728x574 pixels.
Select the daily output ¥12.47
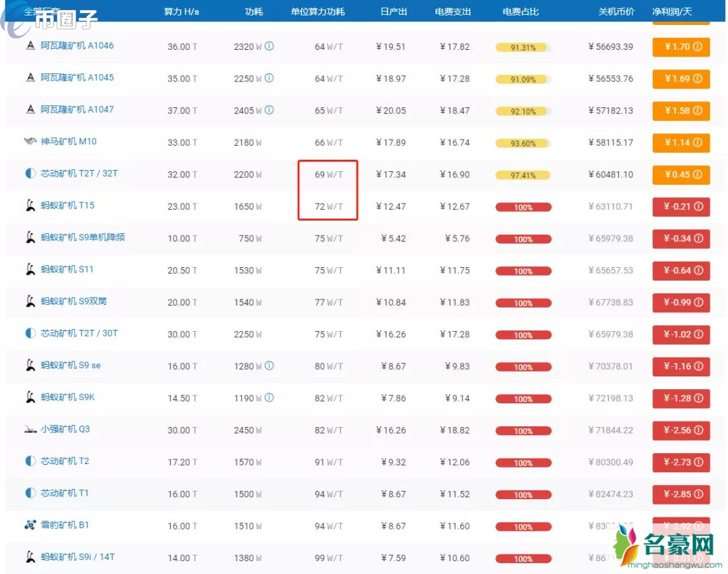(x=391, y=206)
